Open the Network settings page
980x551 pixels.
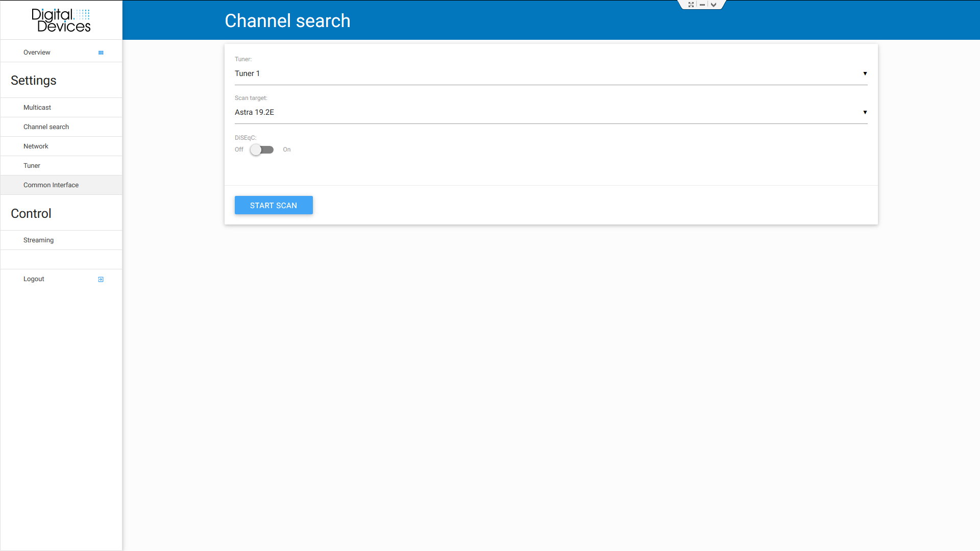36,146
